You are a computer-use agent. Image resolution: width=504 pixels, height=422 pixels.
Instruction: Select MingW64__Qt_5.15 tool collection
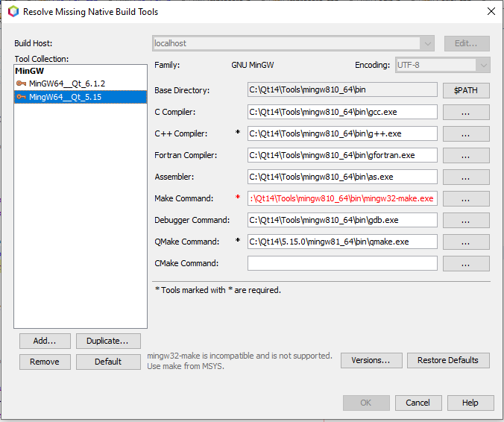point(81,97)
